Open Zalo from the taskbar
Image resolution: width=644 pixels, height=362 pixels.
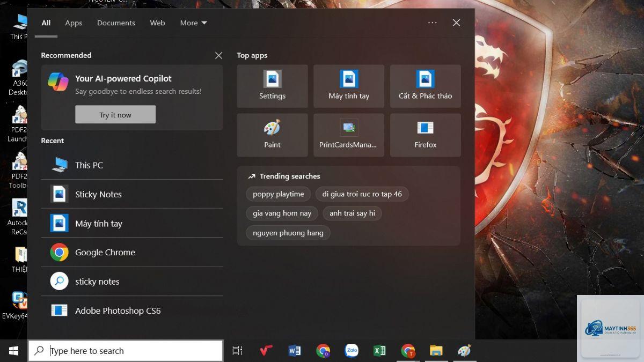click(x=352, y=351)
